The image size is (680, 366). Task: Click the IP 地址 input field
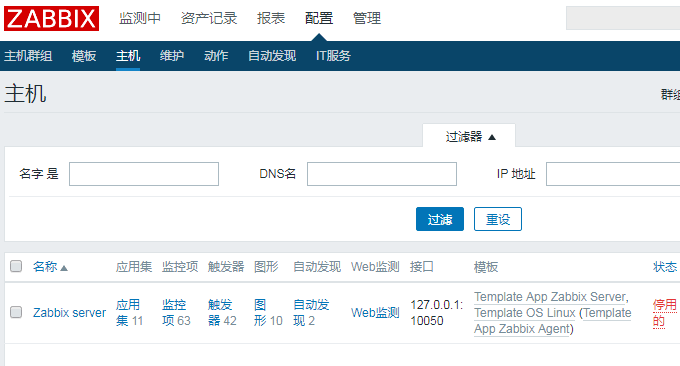tap(613, 174)
